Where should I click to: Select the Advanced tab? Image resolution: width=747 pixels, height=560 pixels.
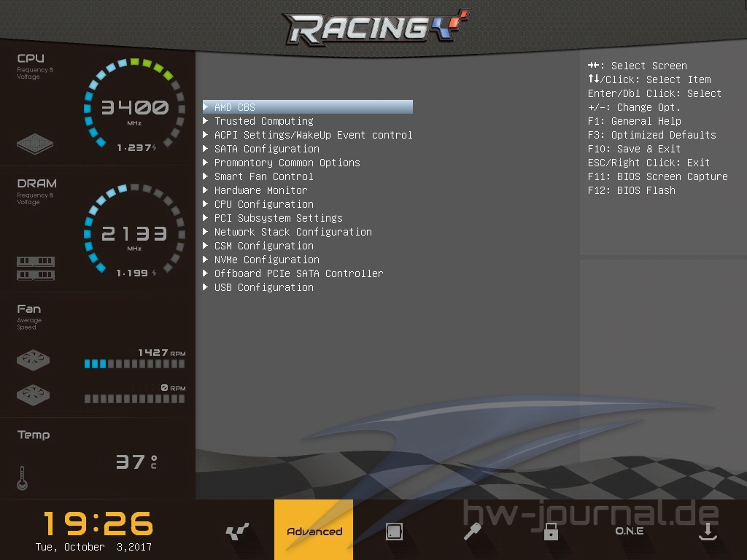pyautogui.click(x=314, y=529)
